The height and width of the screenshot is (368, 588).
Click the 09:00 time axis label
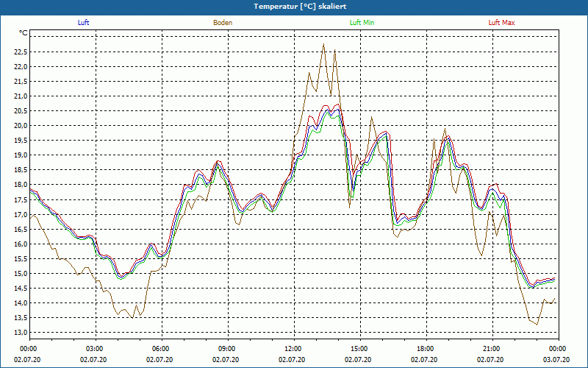228,349
